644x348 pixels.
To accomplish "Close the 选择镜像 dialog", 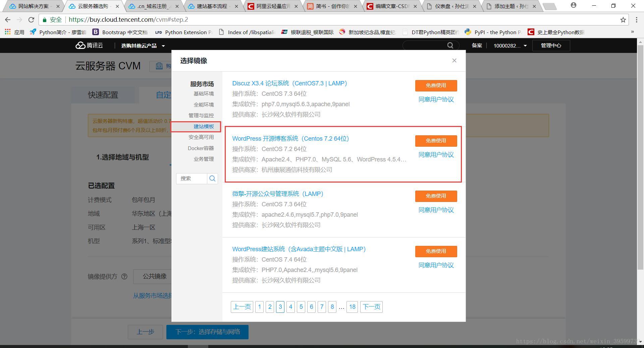I will pos(454,61).
